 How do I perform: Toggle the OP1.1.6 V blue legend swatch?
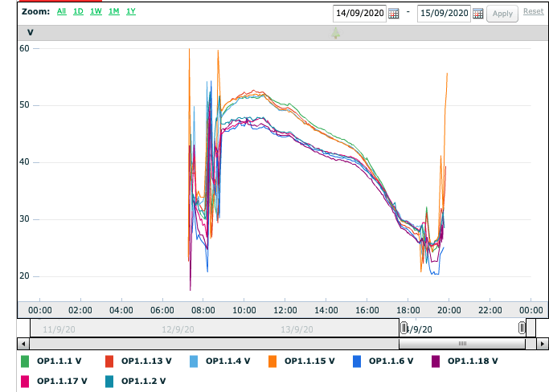pos(357,361)
